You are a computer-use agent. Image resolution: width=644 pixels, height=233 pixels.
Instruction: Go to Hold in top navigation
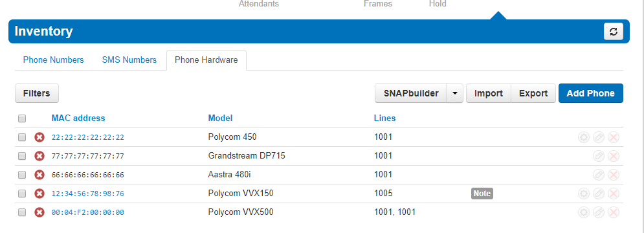438,4
